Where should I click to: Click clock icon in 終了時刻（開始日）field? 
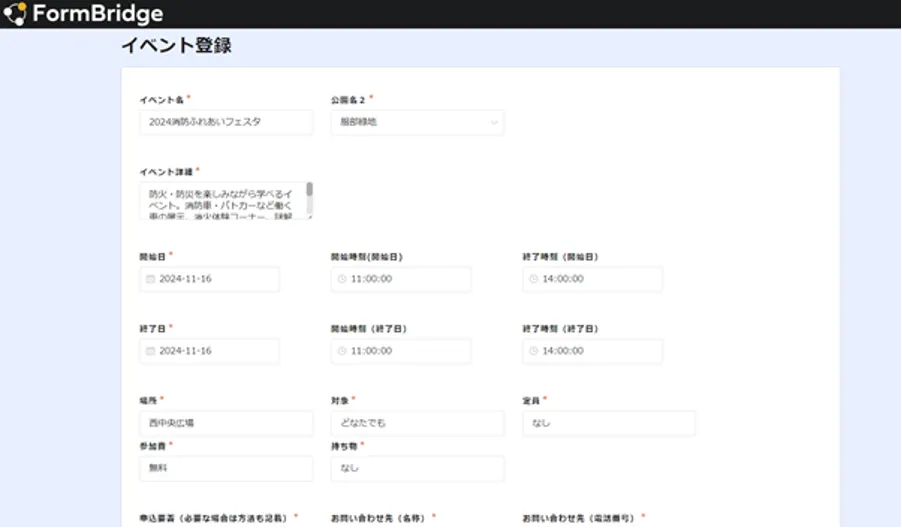[x=534, y=279]
